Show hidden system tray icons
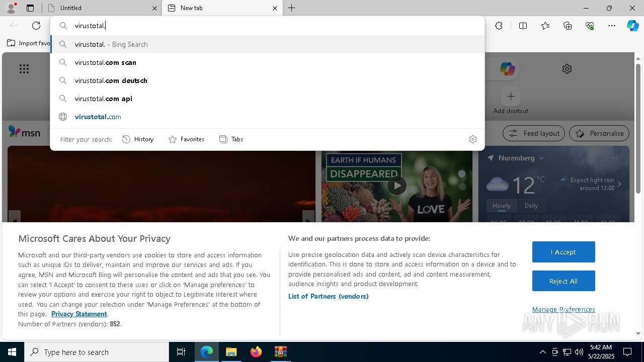The width and height of the screenshot is (644, 362). [542, 352]
